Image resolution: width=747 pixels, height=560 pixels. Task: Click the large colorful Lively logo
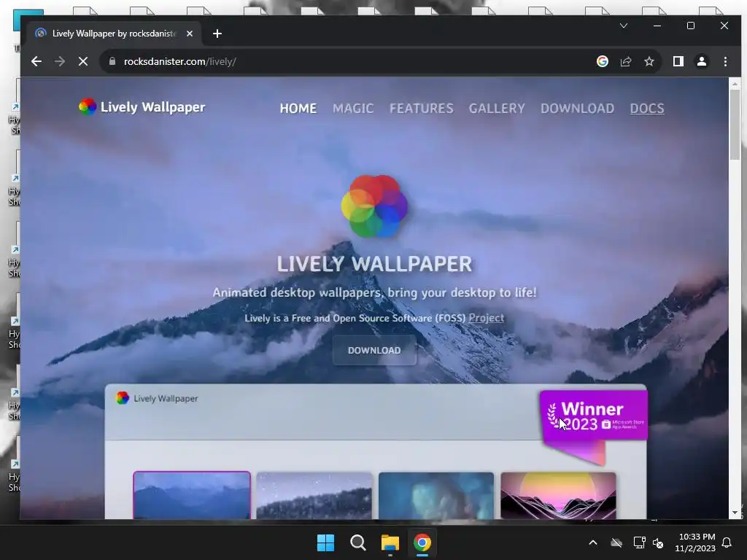374,206
